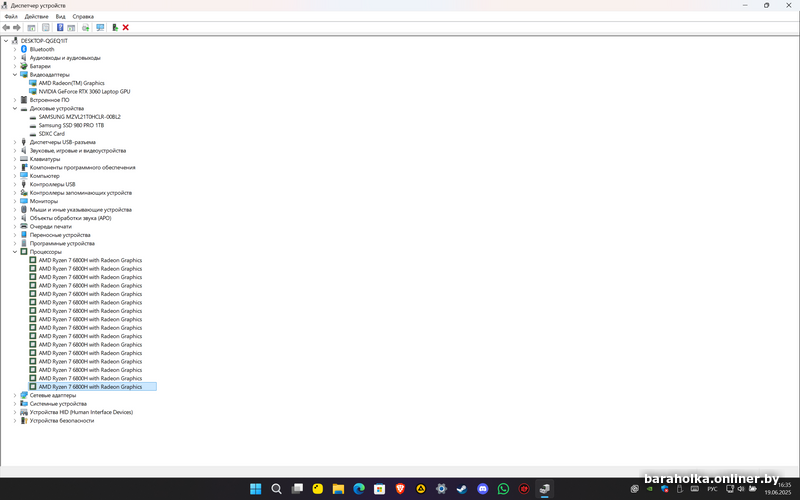Expand the Встроенное ПО node arrow

pyautogui.click(x=15, y=100)
